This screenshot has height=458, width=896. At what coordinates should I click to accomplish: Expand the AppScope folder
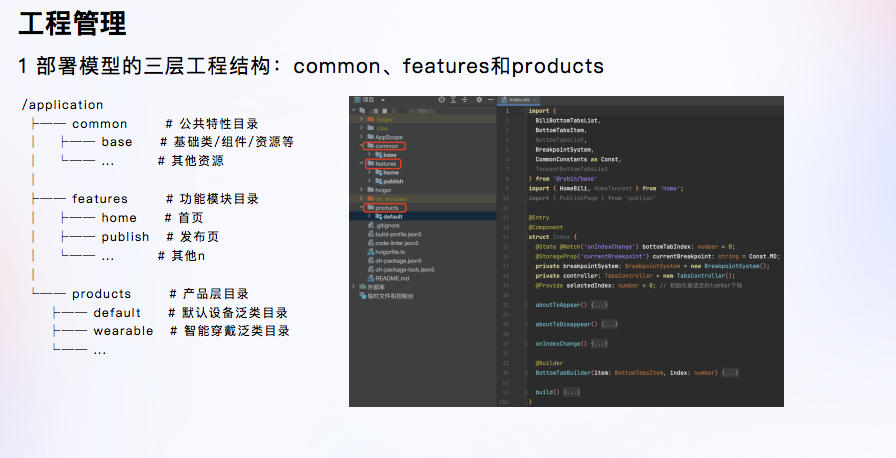tap(361, 137)
